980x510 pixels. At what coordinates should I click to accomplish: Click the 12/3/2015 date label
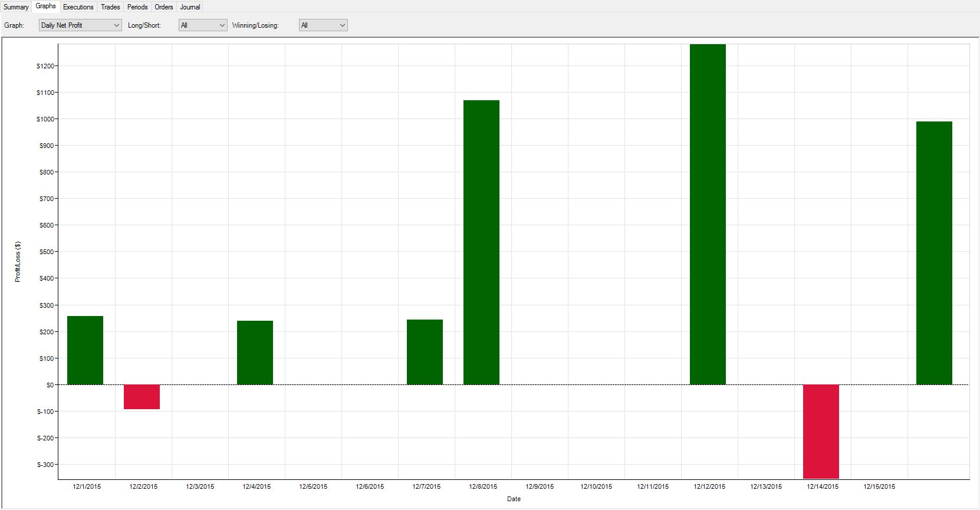(x=200, y=487)
